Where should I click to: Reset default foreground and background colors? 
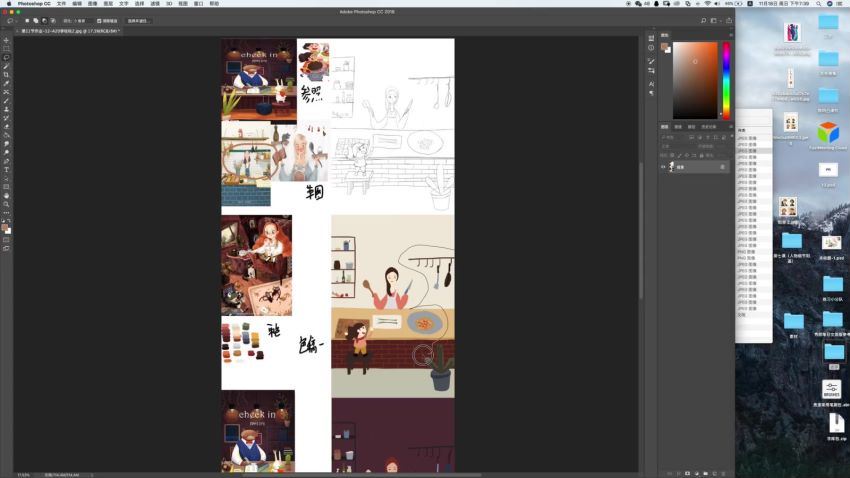click(x=4, y=221)
